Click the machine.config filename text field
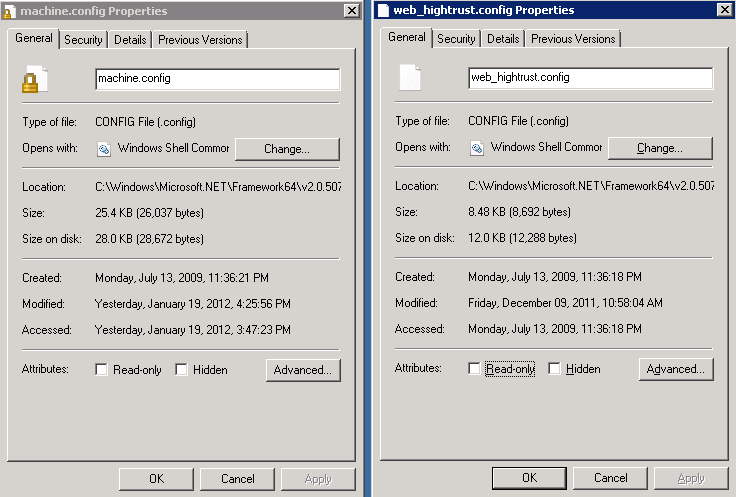This screenshot has width=736, height=497. tap(217, 79)
